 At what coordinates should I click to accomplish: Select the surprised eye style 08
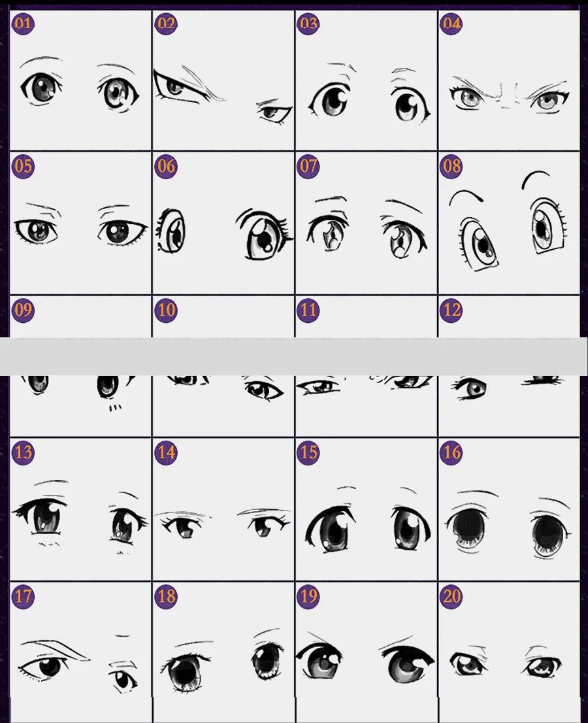click(x=509, y=223)
